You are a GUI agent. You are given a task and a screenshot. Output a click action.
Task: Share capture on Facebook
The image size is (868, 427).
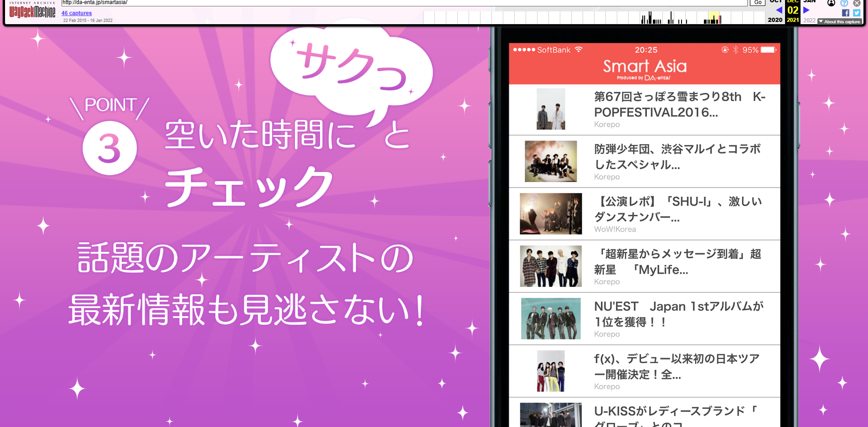tap(846, 13)
